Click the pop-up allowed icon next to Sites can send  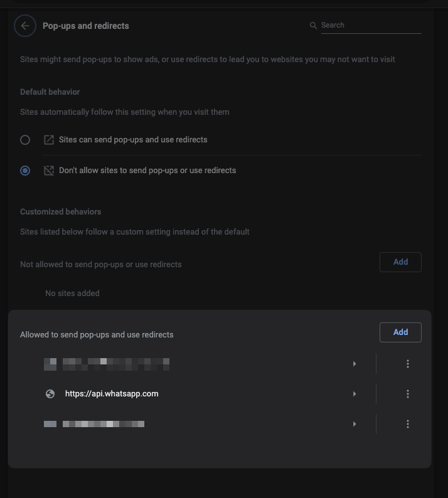(x=49, y=140)
